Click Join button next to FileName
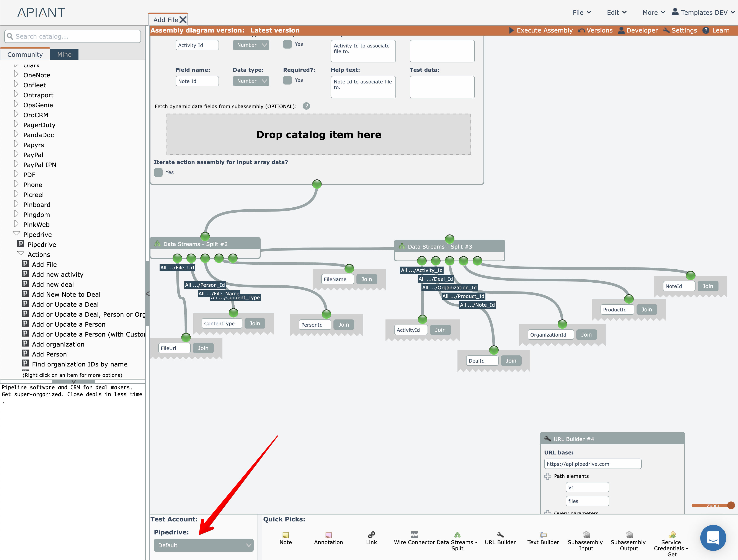This screenshot has height=560, width=738. pyautogui.click(x=366, y=279)
